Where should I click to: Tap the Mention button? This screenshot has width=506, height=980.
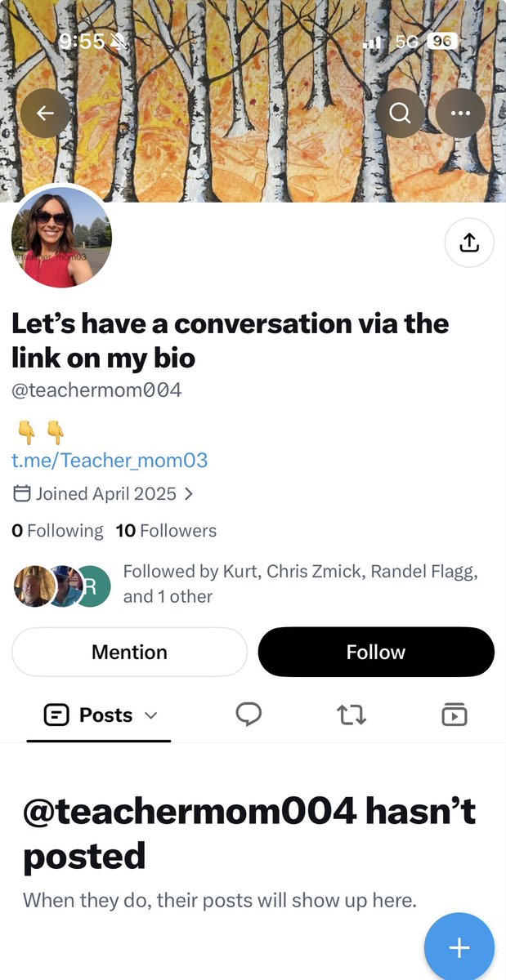click(129, 652)
